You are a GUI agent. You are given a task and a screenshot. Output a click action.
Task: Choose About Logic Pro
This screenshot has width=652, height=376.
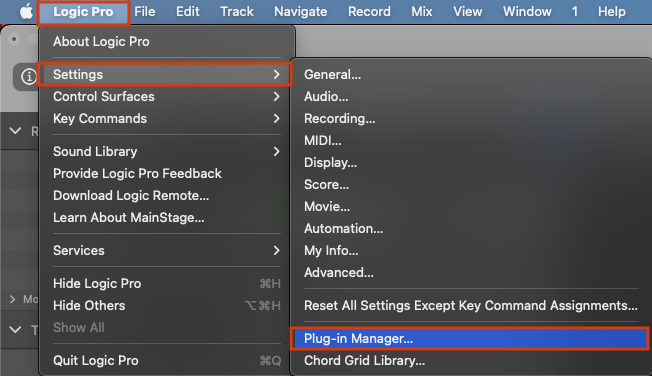click(166, 42)
